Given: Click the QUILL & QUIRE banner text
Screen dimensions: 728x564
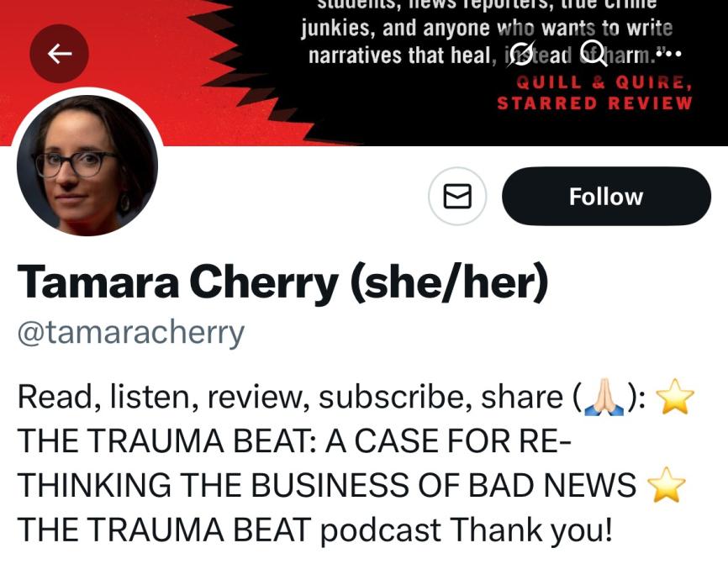Looking at the screenshot, I should 604,82.
